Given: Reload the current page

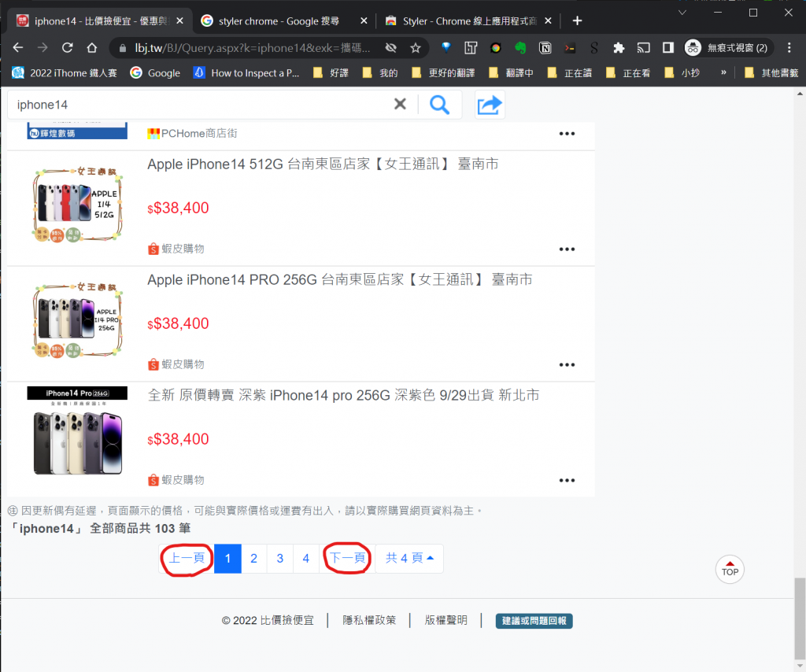Looking at the screenshot, I should coord(68,48).
